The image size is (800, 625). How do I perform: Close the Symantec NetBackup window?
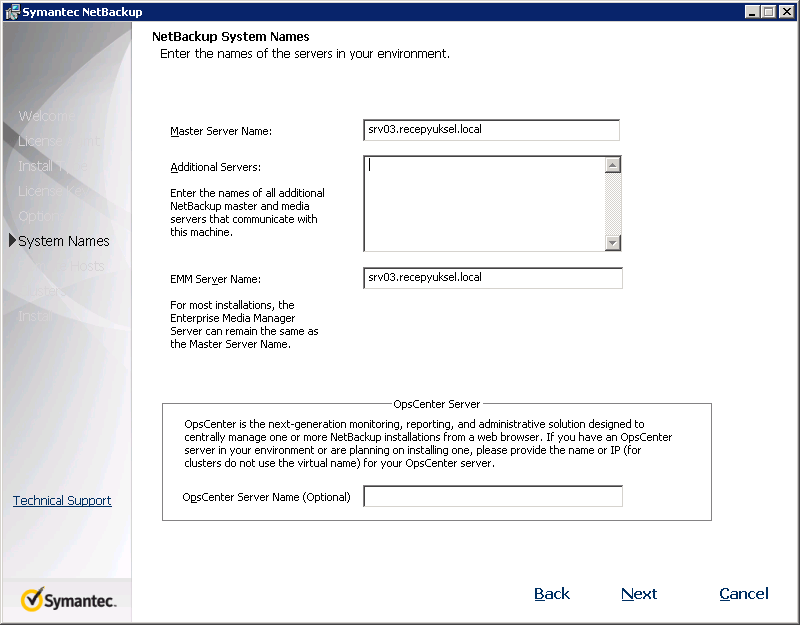tap(786, 12)
